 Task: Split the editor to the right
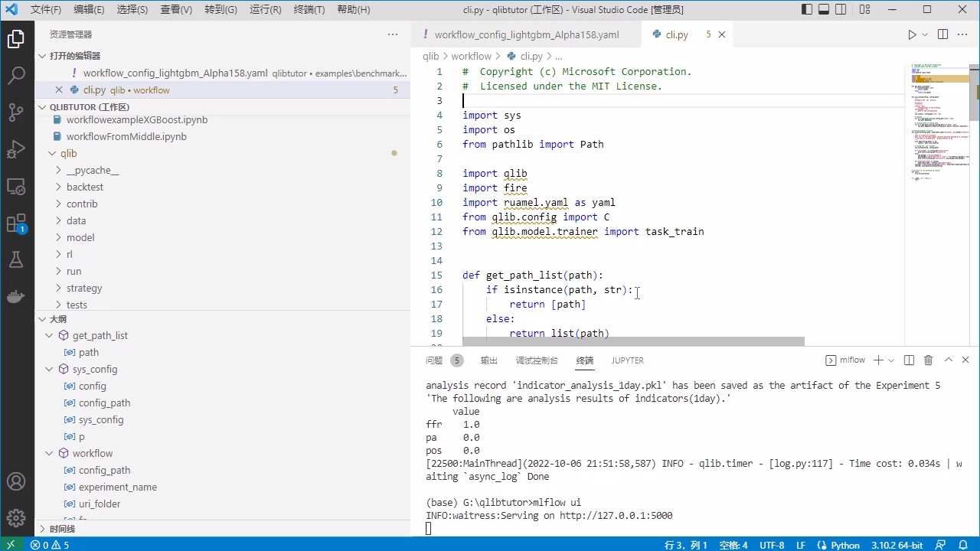pos(942,34)
